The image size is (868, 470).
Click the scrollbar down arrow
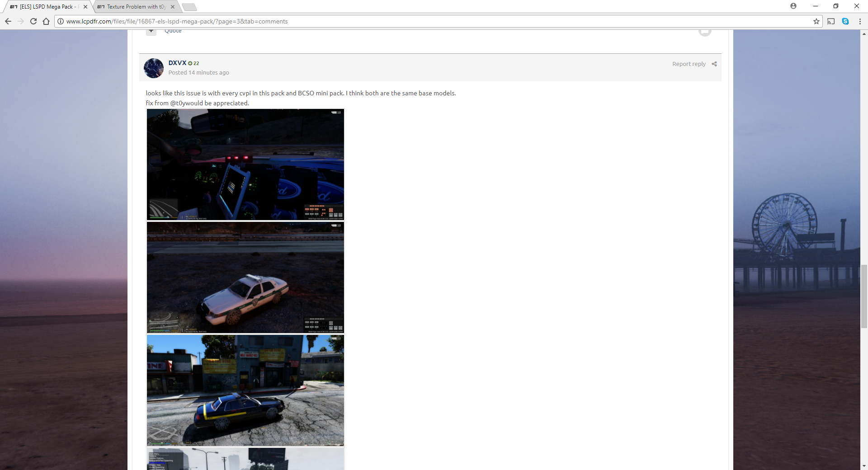pos(864,466)
